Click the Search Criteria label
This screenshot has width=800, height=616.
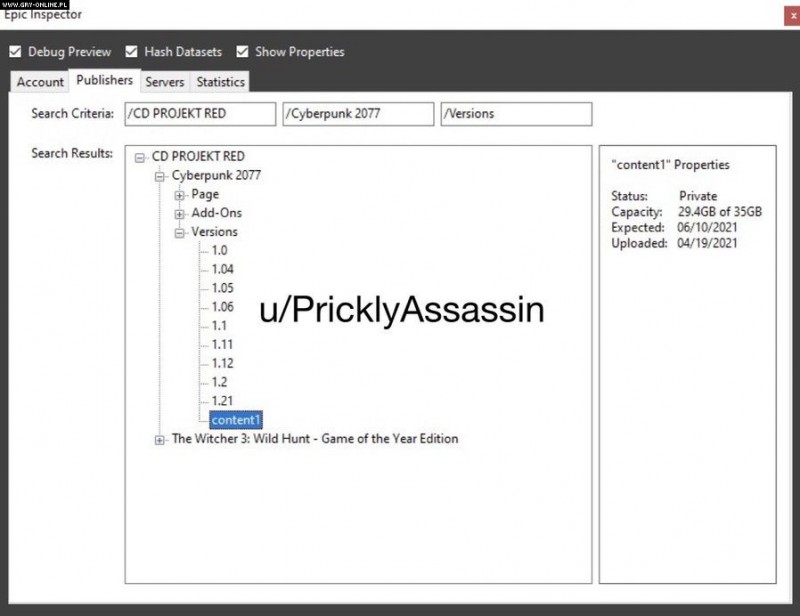pos(72,113)
